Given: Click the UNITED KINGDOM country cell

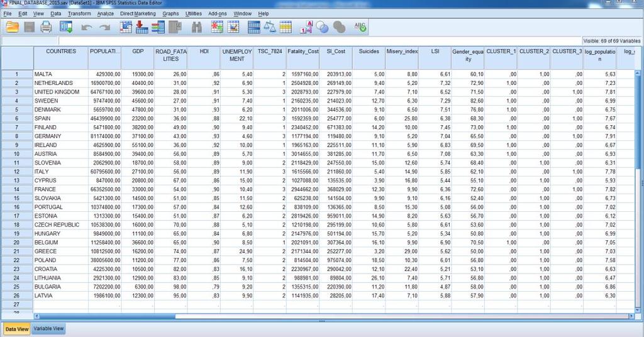Looking at the screenshot, I should pos(61,92).
